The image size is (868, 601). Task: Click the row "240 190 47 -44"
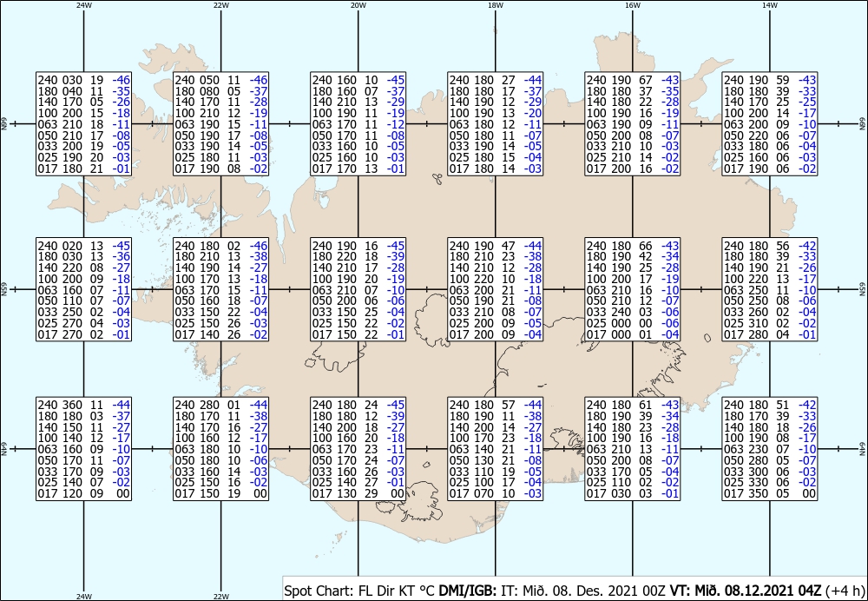pos(496,246)
